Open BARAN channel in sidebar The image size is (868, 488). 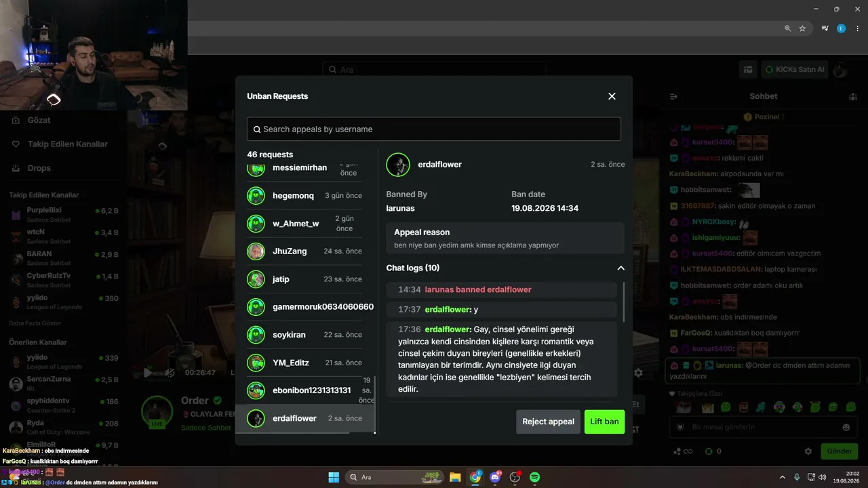click(x=64, y=258)
